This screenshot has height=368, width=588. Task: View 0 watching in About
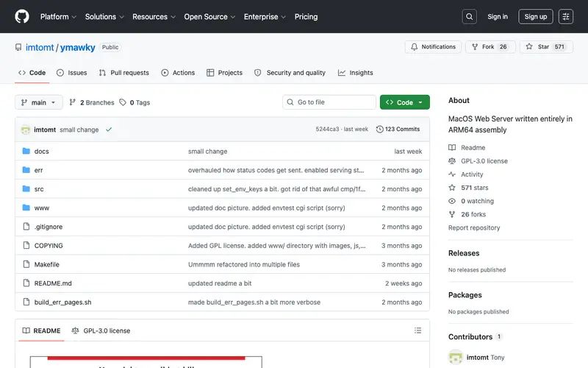click(x=471, y=201)
